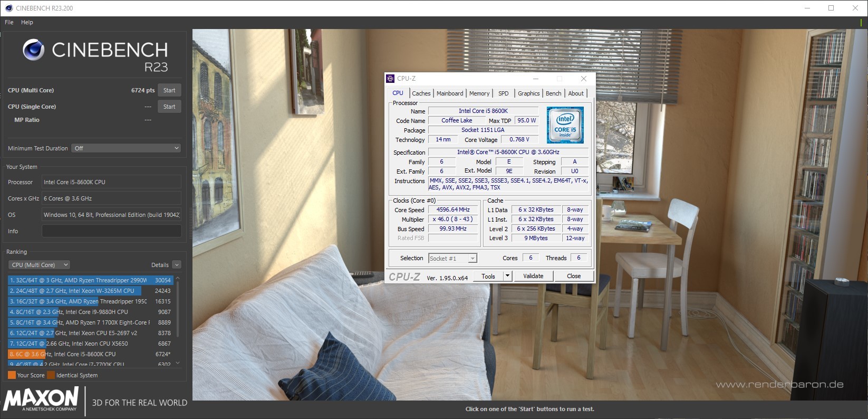
Task: Click the Multiplier value x 46.0
Action: tap(453, 219)
